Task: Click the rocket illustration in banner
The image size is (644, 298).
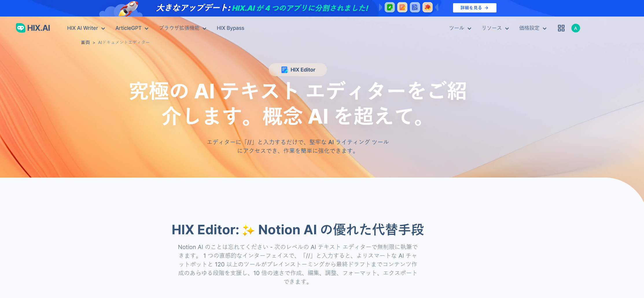Action: pyautogui.click(x=127, y=8)
